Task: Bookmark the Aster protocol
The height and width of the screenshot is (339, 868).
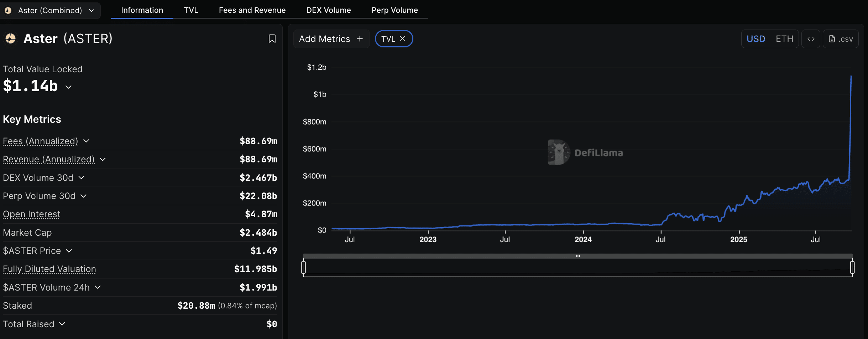Action: click(272, 39)
